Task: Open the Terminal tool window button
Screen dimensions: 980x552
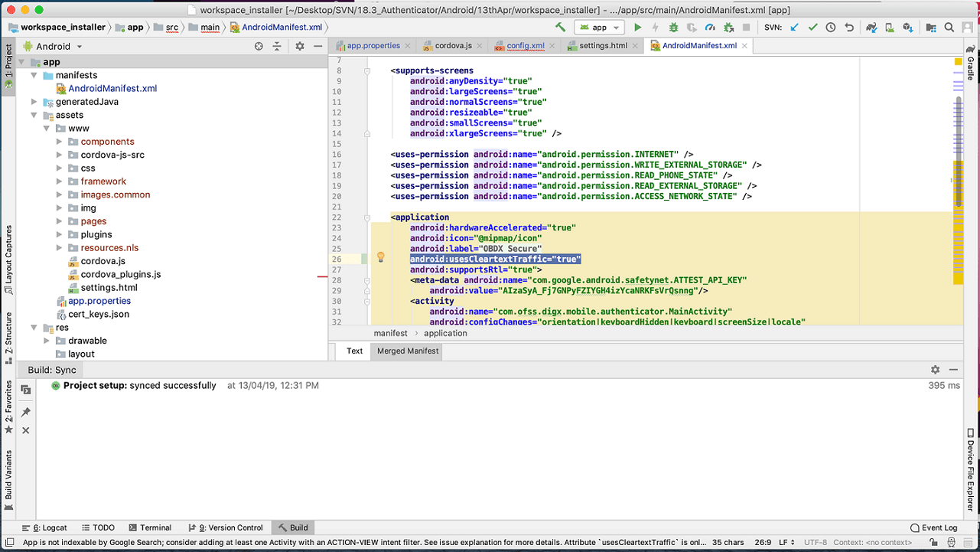Action: click(x=150, y=528)
